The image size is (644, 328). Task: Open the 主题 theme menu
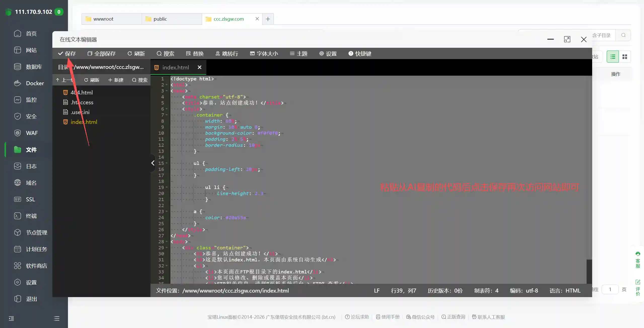tap(298, 54)
